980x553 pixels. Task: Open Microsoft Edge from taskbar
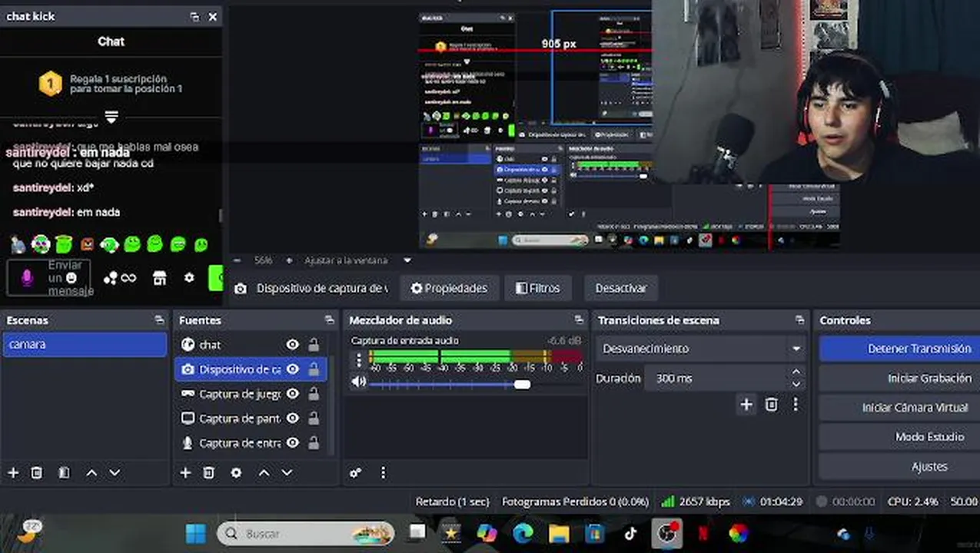click(x=523, y=533)
